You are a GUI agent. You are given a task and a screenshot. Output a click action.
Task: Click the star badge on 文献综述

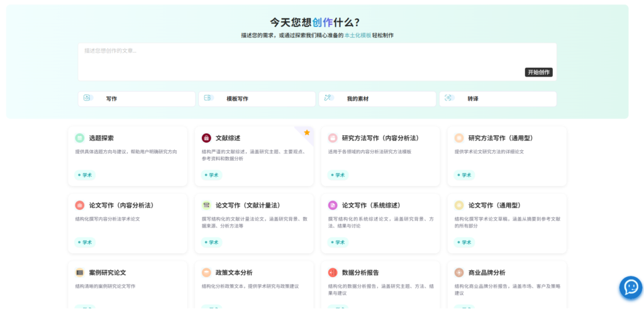click(307, 133)
